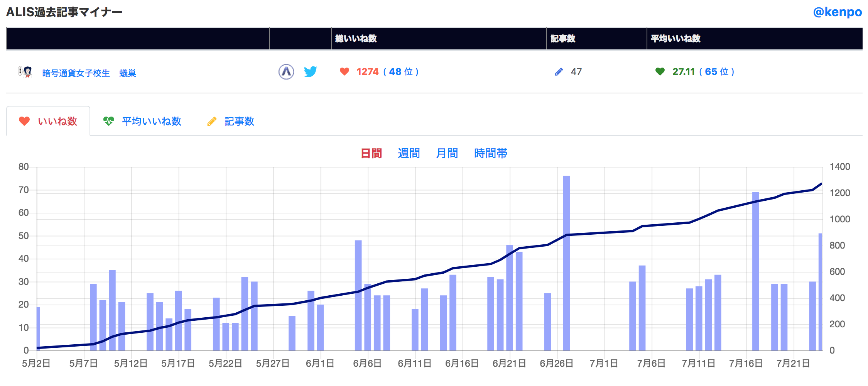Viewport: 868px width, 386px height.
Task: Click the green heart average likes icon
Action: (x=660, y=72)
